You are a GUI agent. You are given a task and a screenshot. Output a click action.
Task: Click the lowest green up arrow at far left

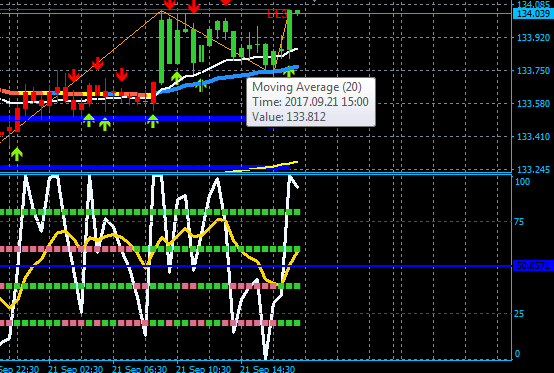[x=17, y=154]
